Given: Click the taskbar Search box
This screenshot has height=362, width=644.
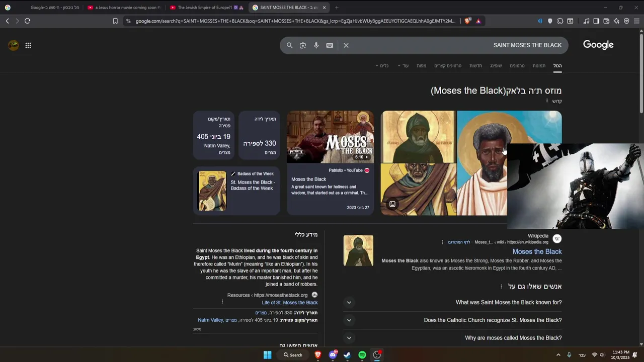Looking at the screenshot, I should point(293,355).
